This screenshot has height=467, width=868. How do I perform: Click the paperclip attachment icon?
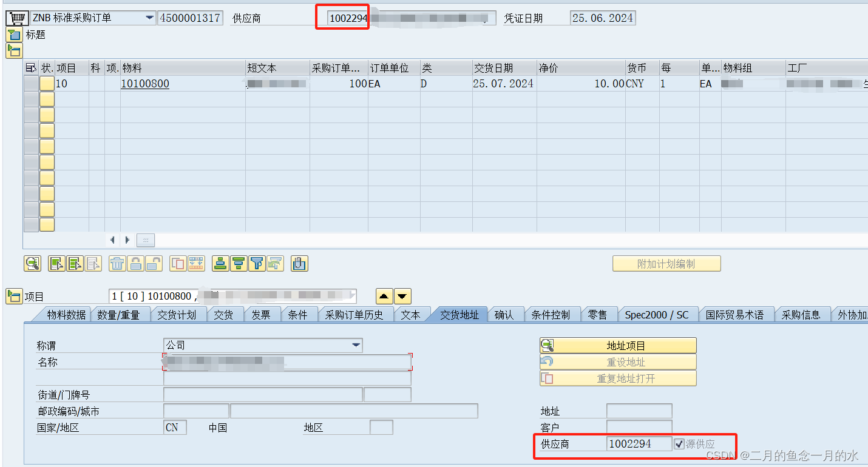coord(299,263)
